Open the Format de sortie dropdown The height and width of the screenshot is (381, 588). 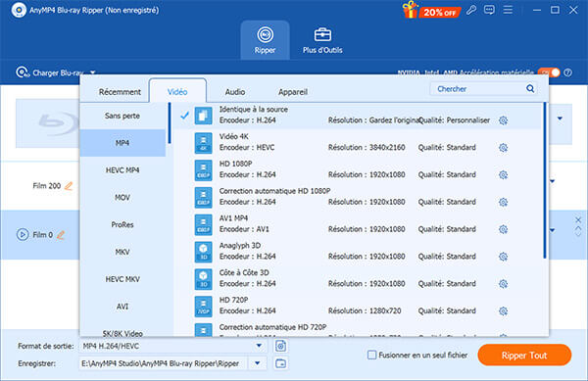172,346
